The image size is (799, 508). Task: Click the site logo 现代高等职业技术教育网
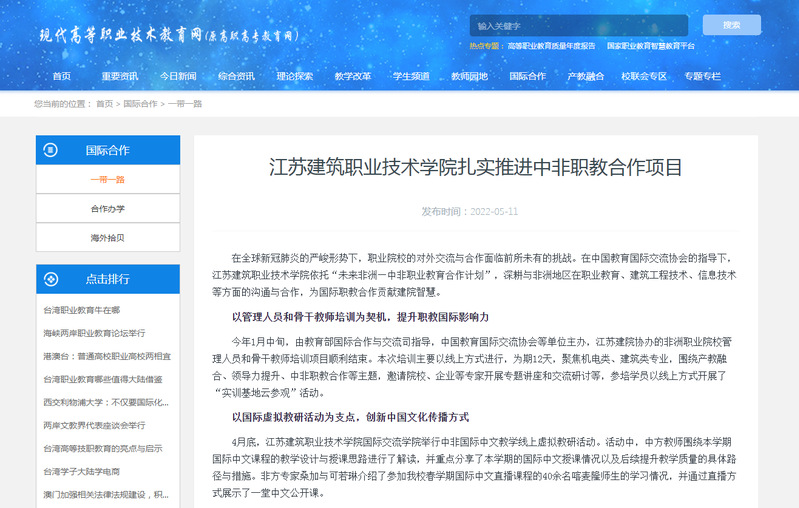click(x=170, y=34)
